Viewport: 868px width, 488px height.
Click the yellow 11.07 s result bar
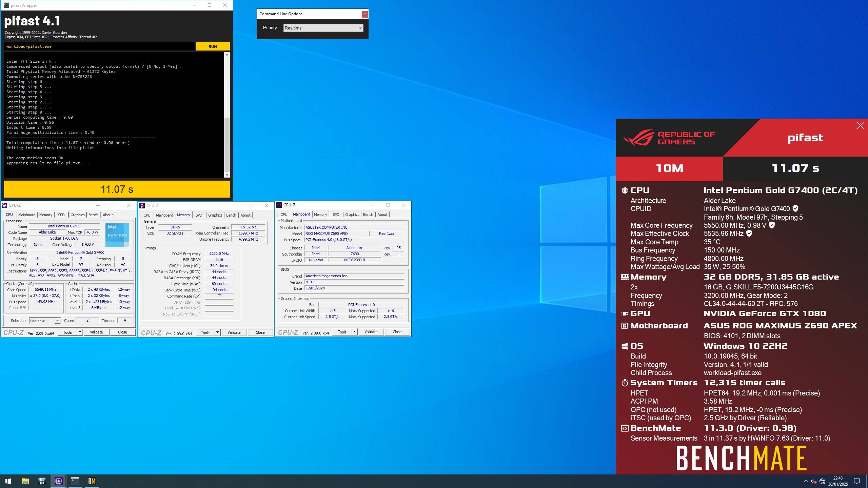click(117, 189)
